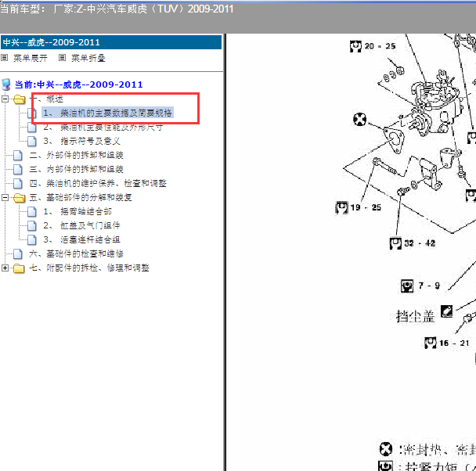Viewport: 476px width, 471px height.
Task: Collapse the 一、概述 tree node
Action: click(5, 99)
